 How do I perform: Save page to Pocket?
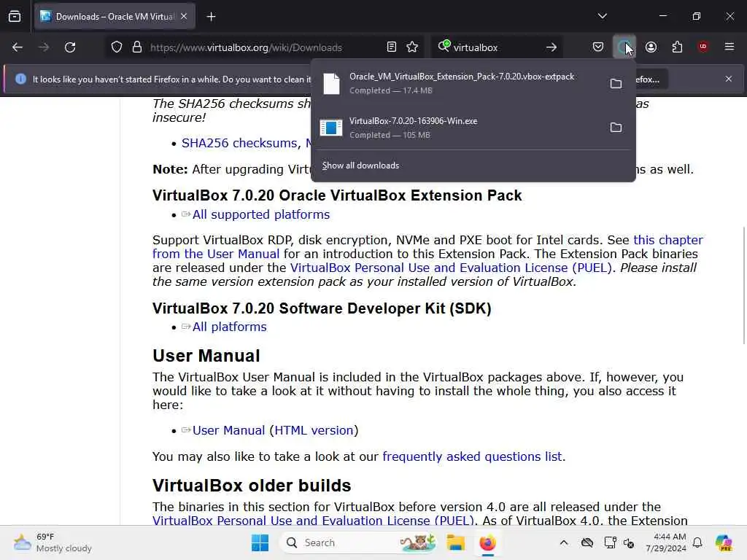tap(598, 47)
